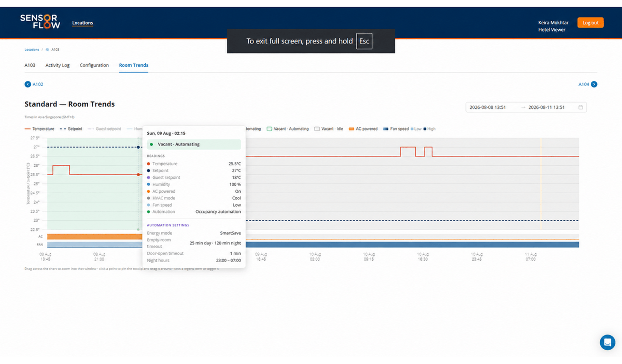
Task: Click the Humidity 100 % reading row
Action: tap(194, 185)
